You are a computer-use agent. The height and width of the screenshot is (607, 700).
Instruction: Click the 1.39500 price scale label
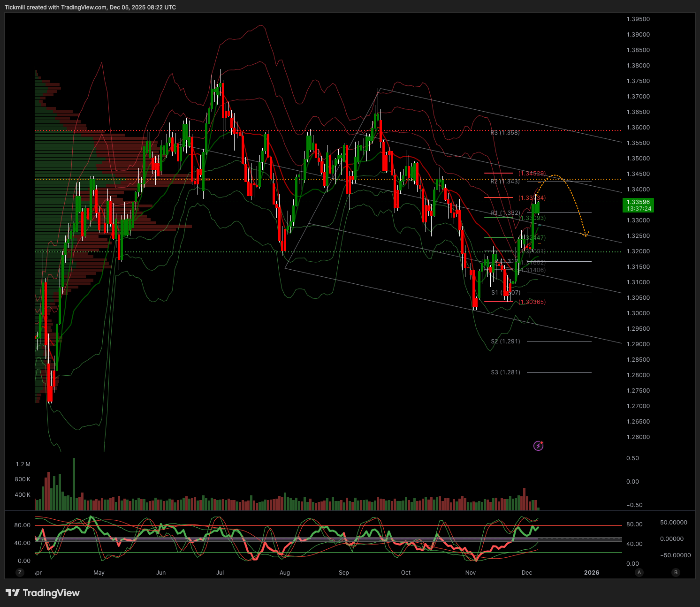(638, 19)
